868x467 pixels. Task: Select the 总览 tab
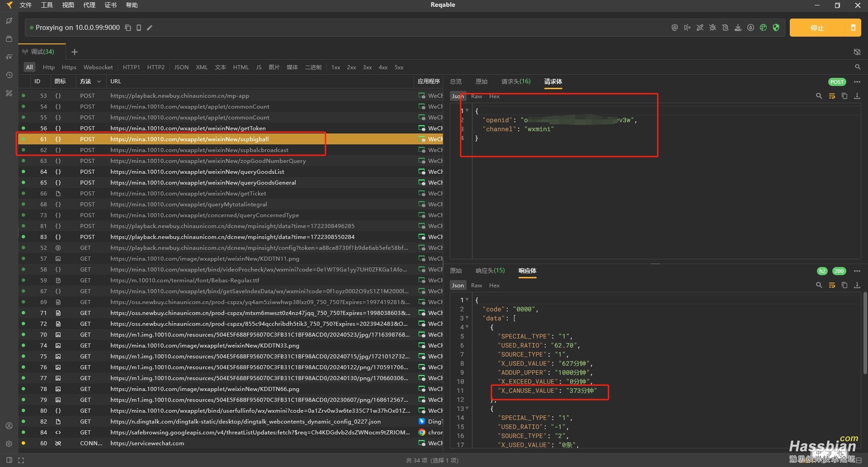click(x=456, y=81)
